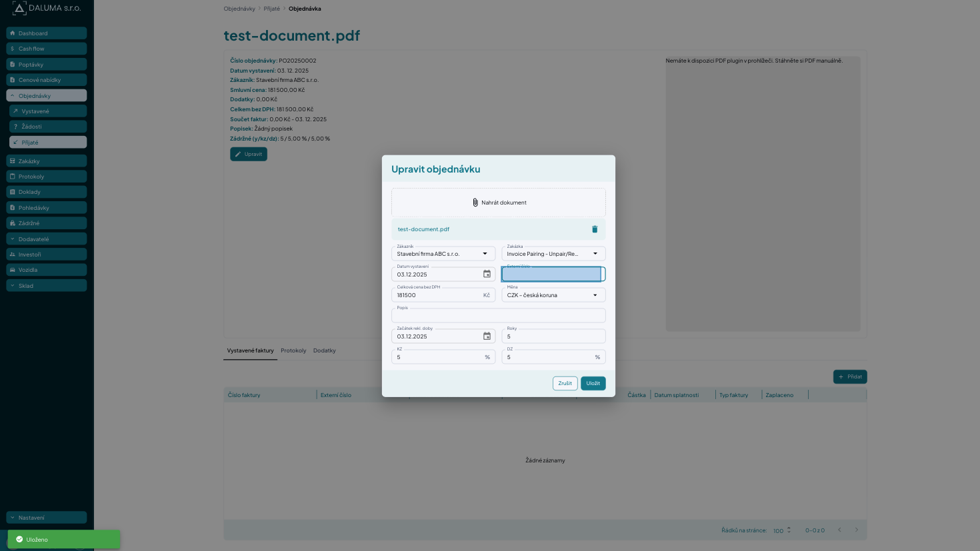Open Zádržné sidebar item
980x551 pixels.
point(47,223)
